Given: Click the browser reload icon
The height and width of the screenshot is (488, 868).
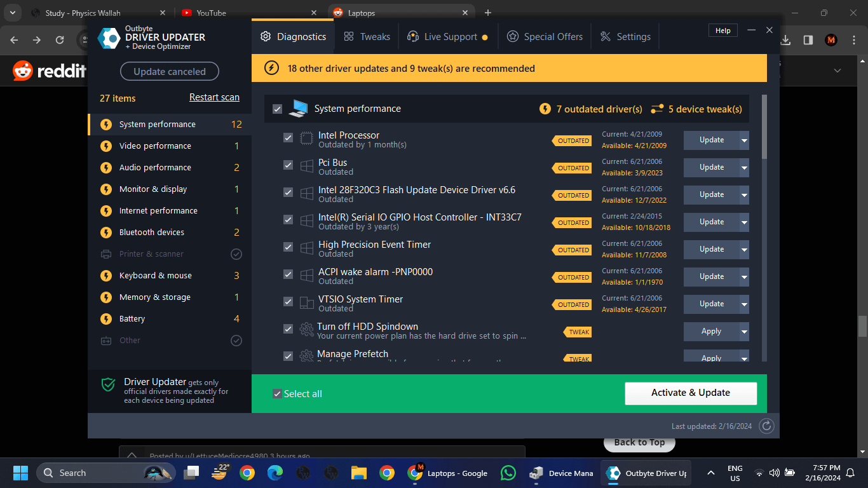Looking at the screenshot, I should tap(60, 39).
